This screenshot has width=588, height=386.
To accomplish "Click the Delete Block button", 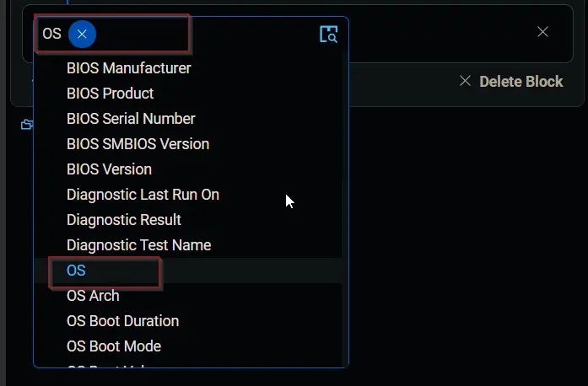I will [511, 81].
